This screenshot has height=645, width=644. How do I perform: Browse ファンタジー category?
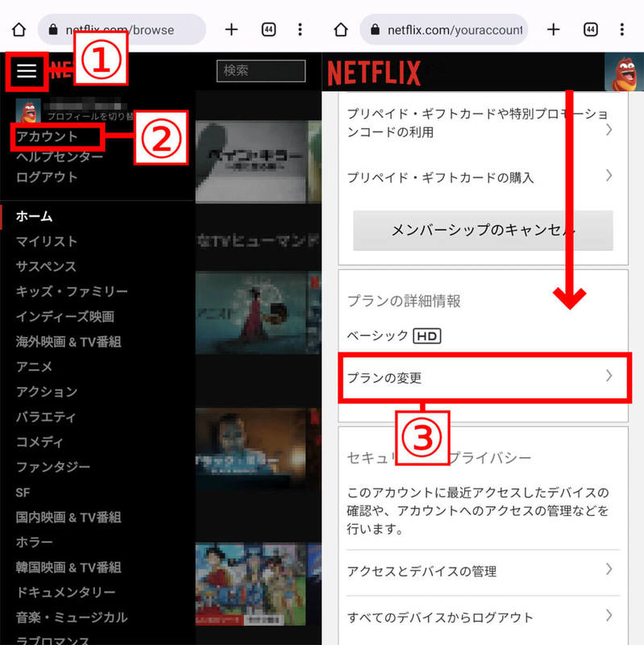click(x=52, y=467)
